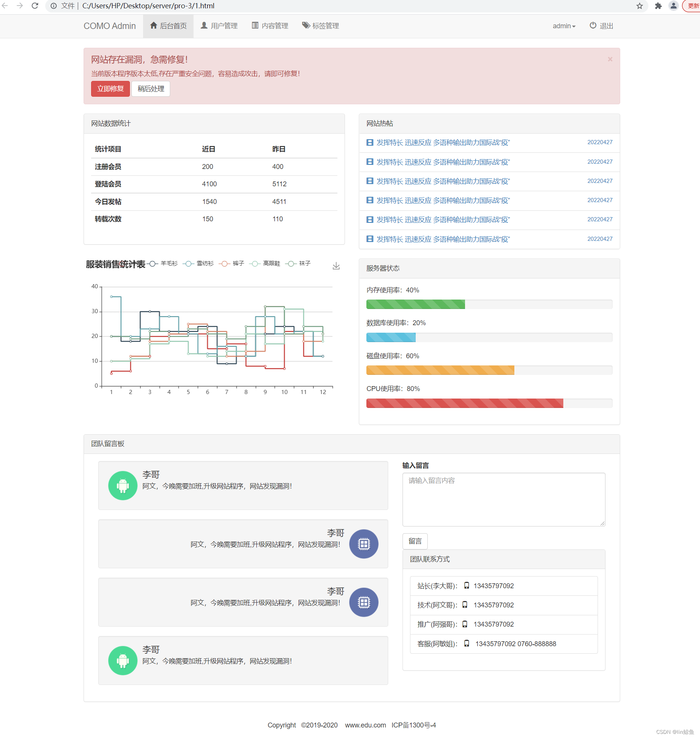This screenshot has height=738, width=700.
Task: Download chart image via save icon
Action: coord(336,266)
